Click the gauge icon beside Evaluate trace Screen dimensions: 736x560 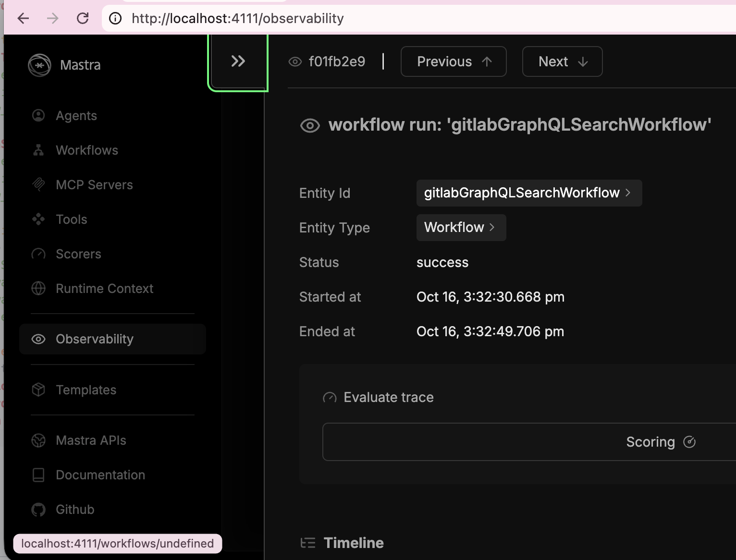click(330, 398)
